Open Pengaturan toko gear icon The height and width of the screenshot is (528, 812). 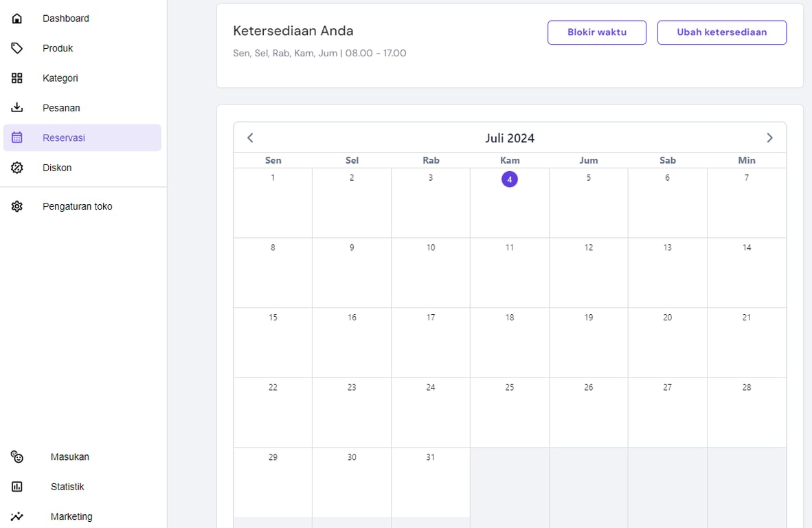pyautogui.click(x=17, y=206)
